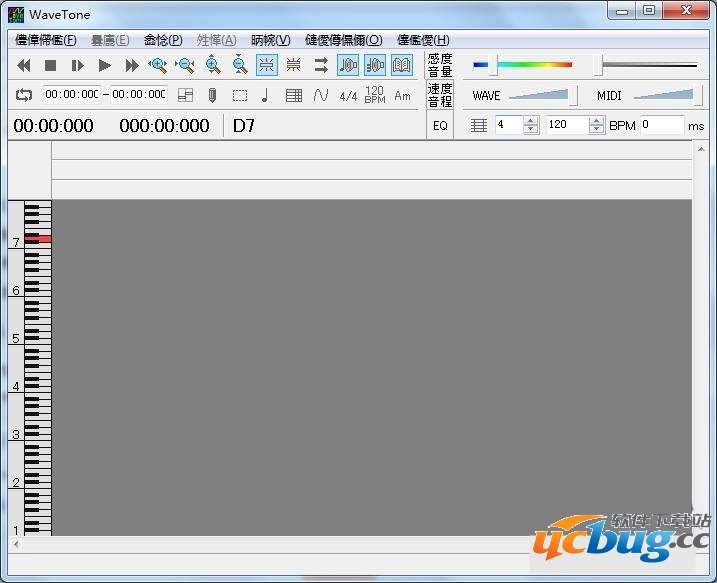Viewport: 717px width, 583px height.
Task: Click the WAVE volume slider
Action: click(543, 96)
